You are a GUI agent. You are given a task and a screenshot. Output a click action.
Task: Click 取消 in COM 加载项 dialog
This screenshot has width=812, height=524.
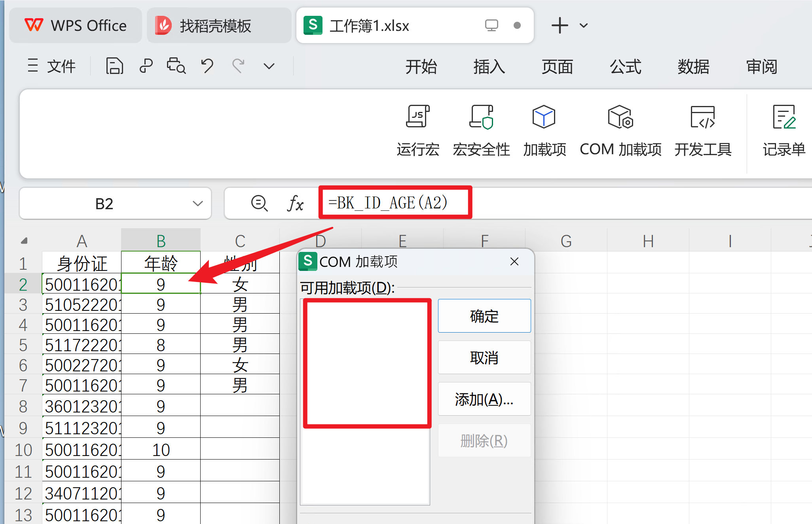tap(484, 358)
